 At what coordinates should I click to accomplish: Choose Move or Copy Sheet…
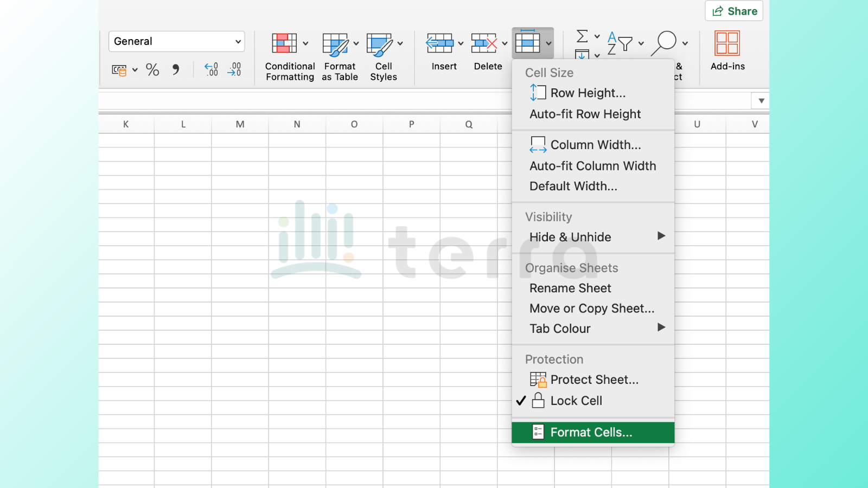(593, 309)
